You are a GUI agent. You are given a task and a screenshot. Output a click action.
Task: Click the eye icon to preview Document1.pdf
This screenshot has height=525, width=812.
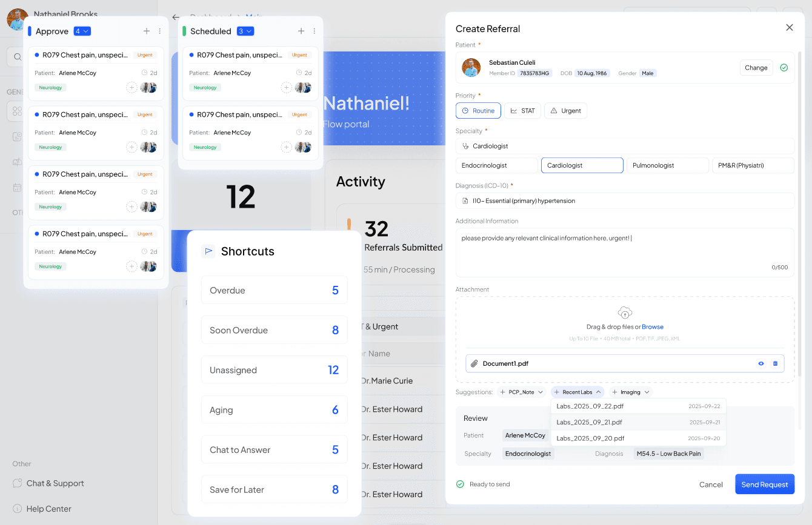761,363
